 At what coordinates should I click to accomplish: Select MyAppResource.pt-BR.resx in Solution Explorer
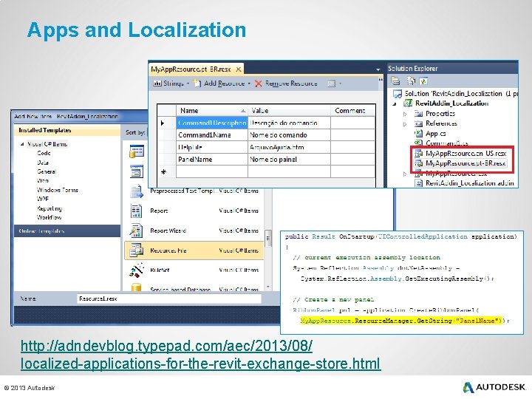pyautogui.click(x=465, y=163)
